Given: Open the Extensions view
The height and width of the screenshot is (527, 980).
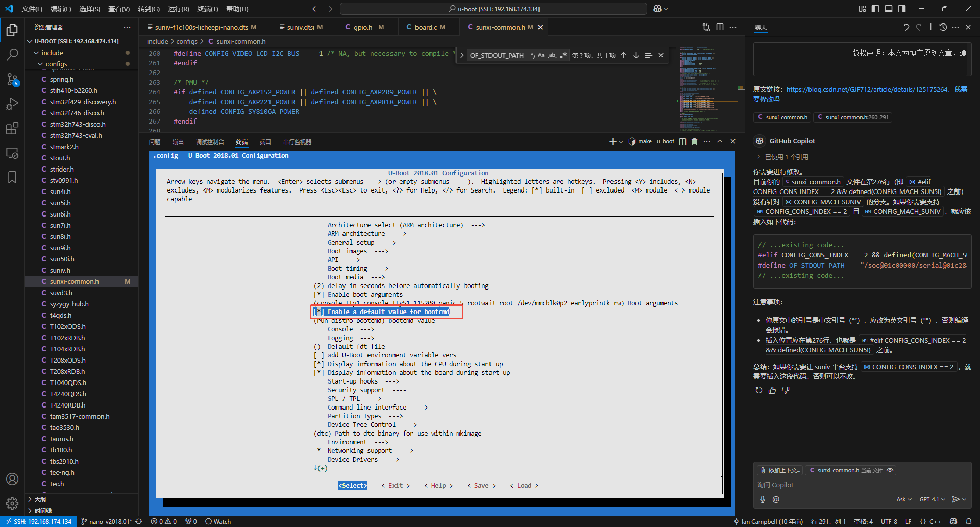Looking at the screenshot, I should [x=12, y=128].
